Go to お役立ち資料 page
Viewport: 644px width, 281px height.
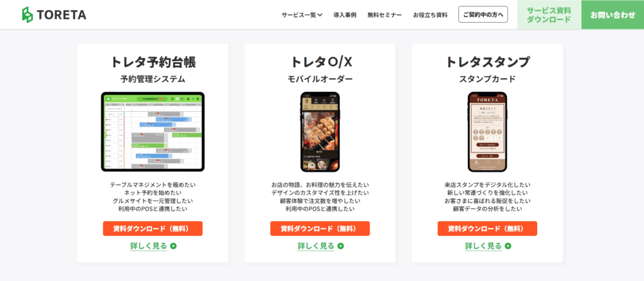click(430, 15)
